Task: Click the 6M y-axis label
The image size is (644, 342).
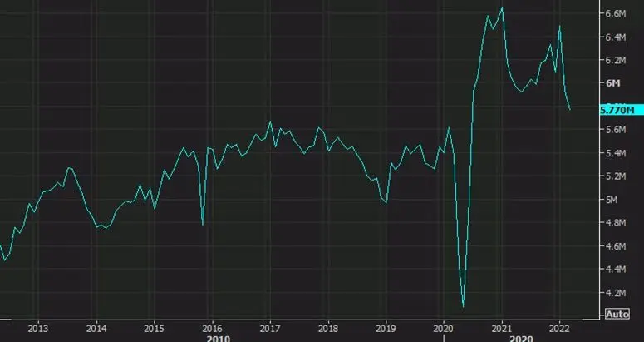Action: click(x=612, y=83)
